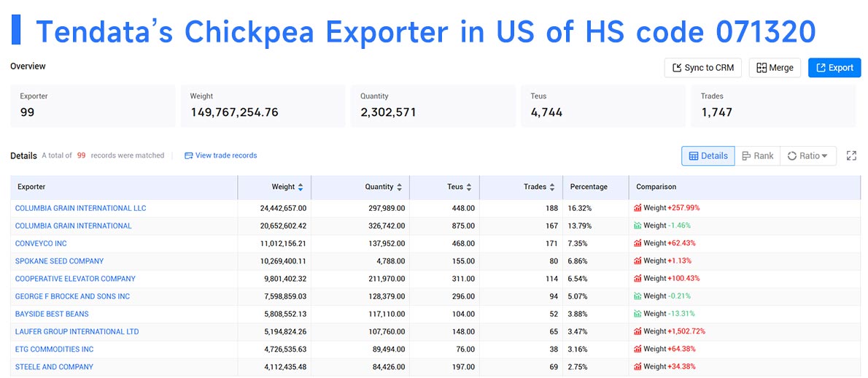Click the trend chart icon beside +64.38%

pos(638,350)
